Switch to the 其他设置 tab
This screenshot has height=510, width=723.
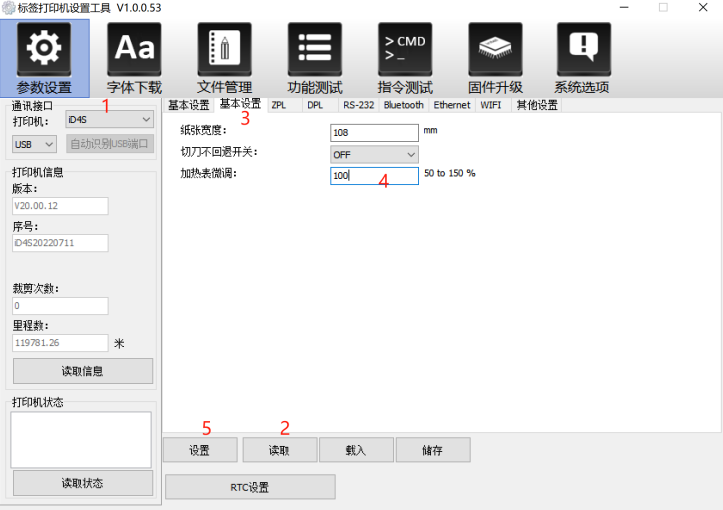[x=537, y=105]
